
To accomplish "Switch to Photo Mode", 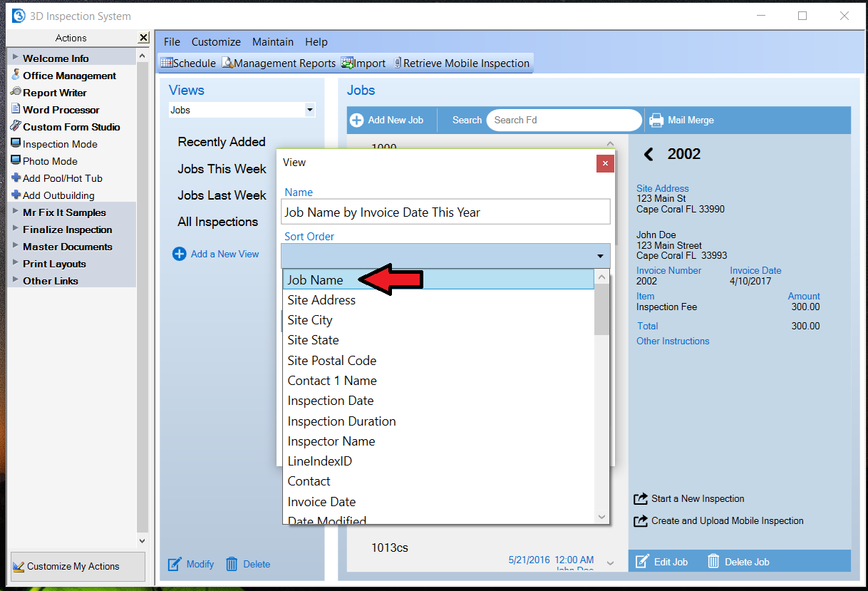I will click(x=50, y=161).
